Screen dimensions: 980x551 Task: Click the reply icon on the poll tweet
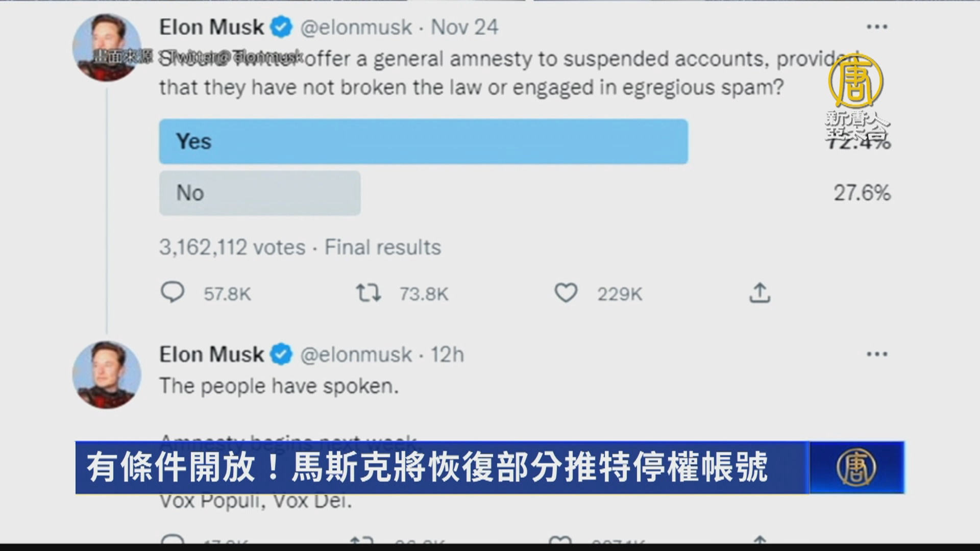click(173, 293)
